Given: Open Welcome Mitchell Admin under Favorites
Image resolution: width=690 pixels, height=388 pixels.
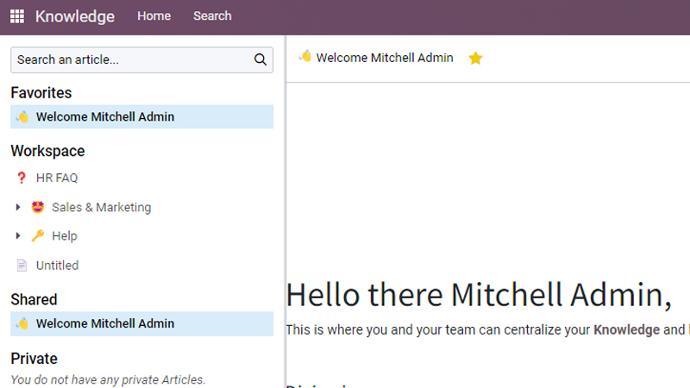Looking at the screenshot, I should coord(142,117).
